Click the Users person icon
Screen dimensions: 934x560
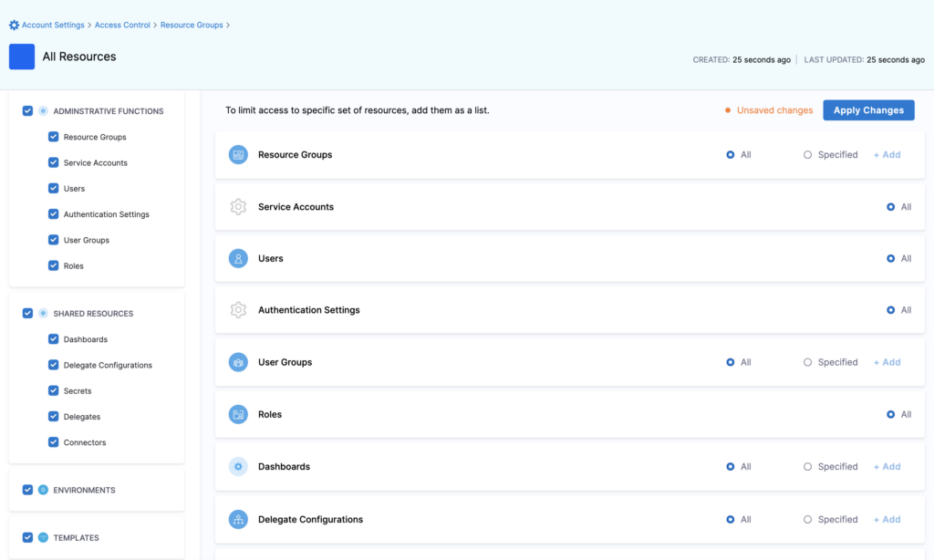tap(238, 258)
